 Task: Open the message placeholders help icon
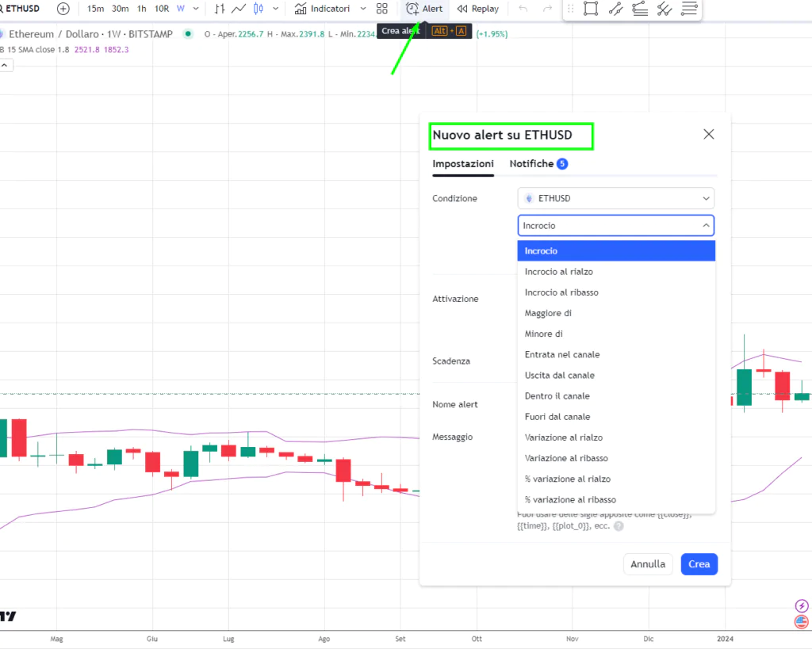point(619,526)
